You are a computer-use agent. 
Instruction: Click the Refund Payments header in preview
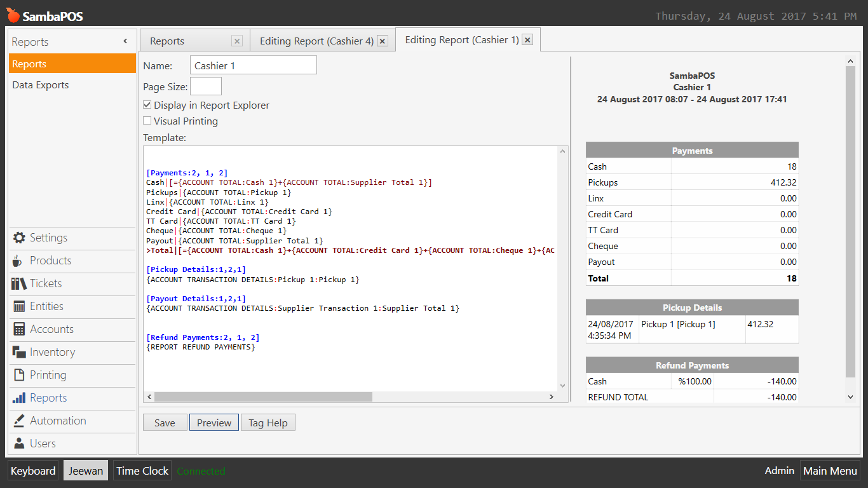click(x=692, y=365)
